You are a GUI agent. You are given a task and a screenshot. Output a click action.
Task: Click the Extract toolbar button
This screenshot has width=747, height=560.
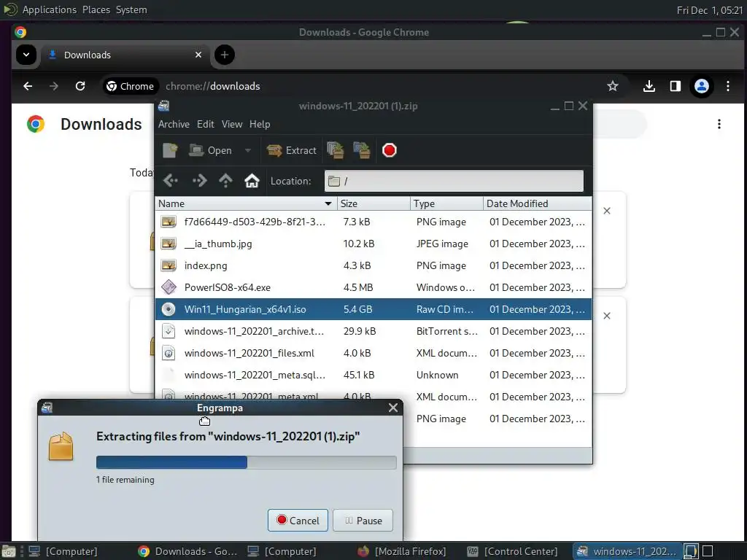292,150
